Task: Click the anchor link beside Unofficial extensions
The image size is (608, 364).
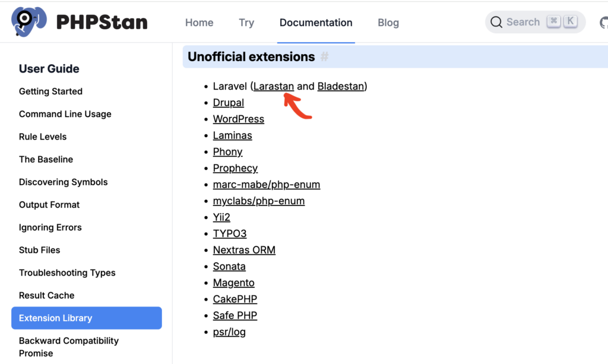Action: coord(324,56)
